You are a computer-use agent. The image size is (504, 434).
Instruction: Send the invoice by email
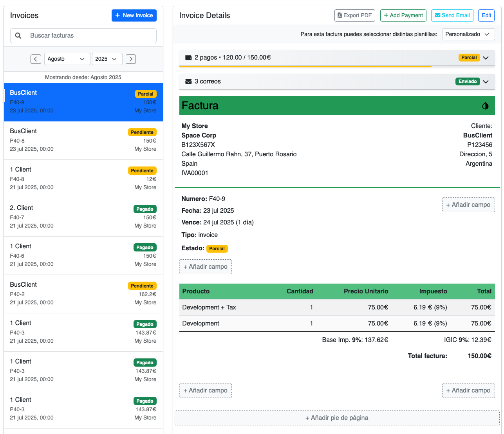(452, 16)
